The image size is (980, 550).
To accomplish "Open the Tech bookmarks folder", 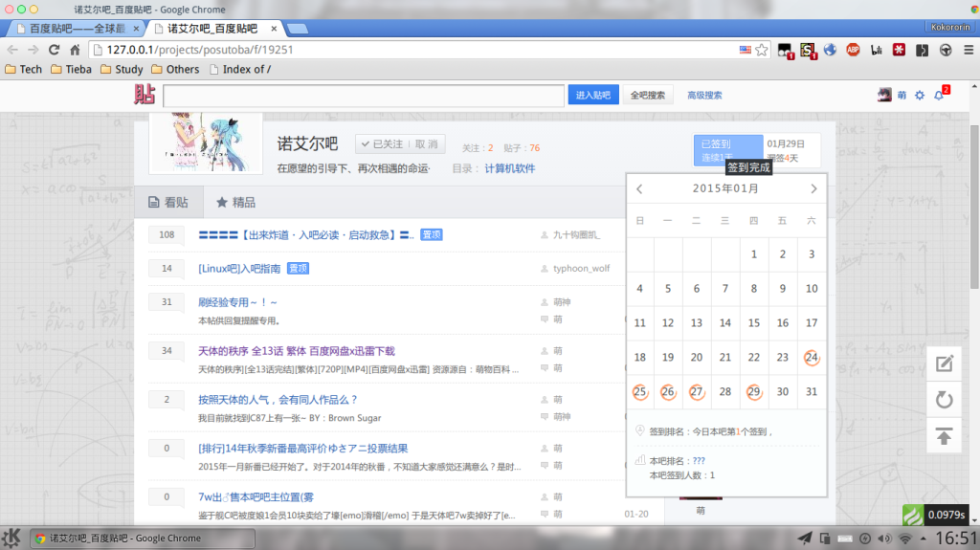I will click(24, 70).
